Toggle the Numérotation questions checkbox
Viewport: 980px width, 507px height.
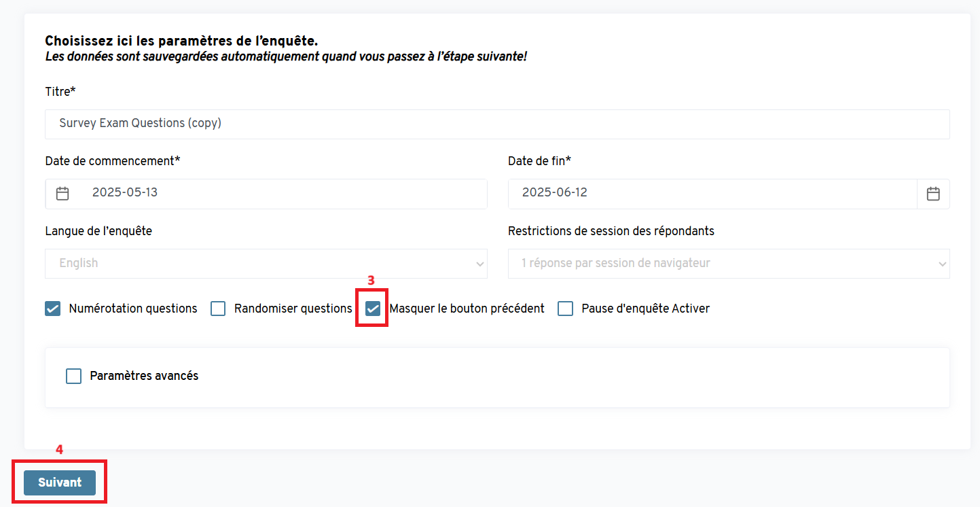53,309
